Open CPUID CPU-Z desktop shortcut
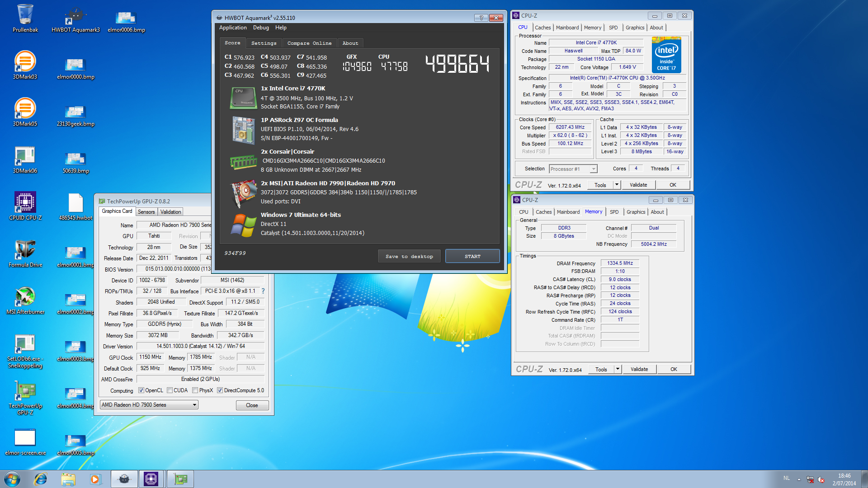Viewport: 868px width, 488px height. pos(25,206)
